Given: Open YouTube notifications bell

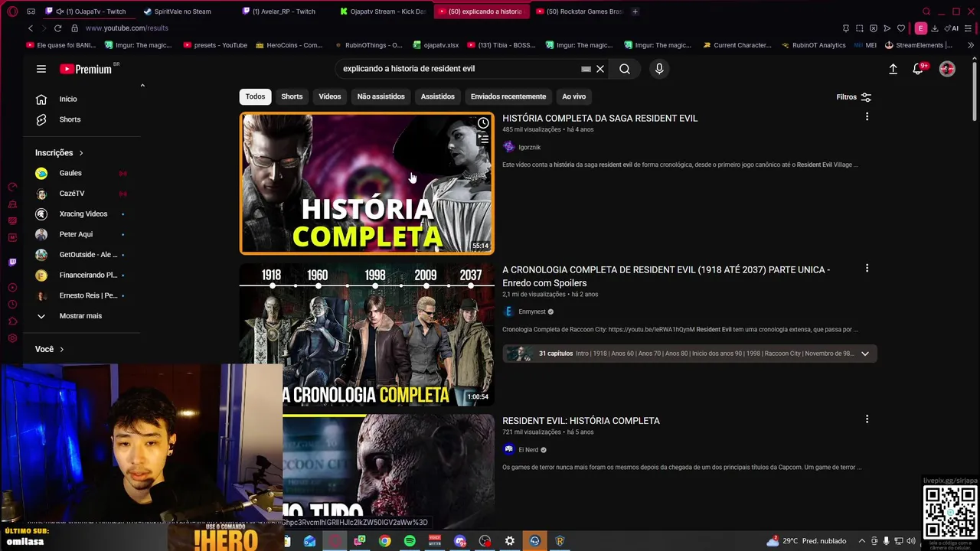Looking at the screenshot, I should click(918, 69).
